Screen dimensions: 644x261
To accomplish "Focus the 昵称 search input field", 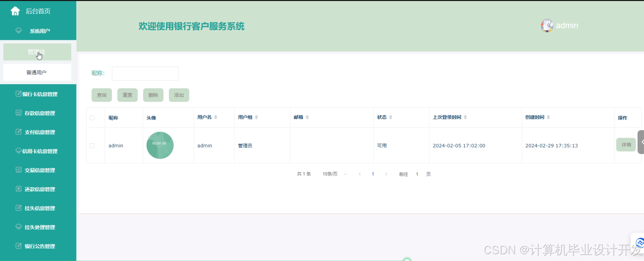I will [145, 74].
